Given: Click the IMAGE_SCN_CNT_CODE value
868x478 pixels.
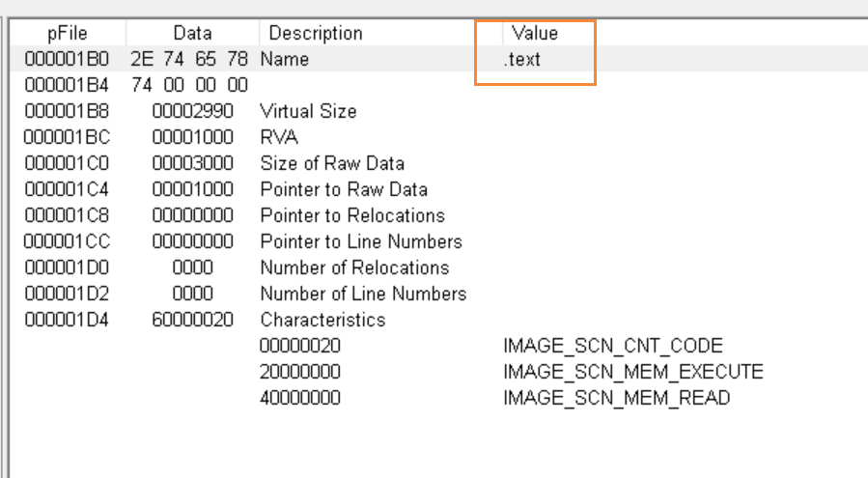Looking at the screenshot, I should point(613,346).
